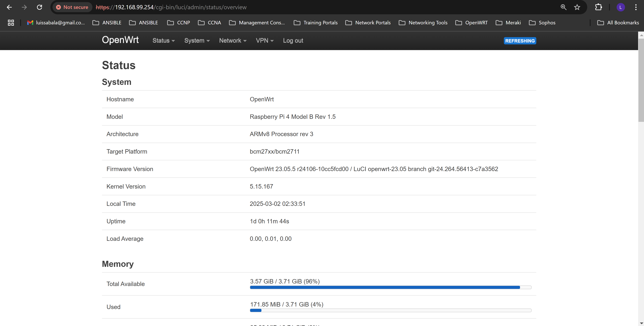Click the Used memory progress bar

coord(390,311)
